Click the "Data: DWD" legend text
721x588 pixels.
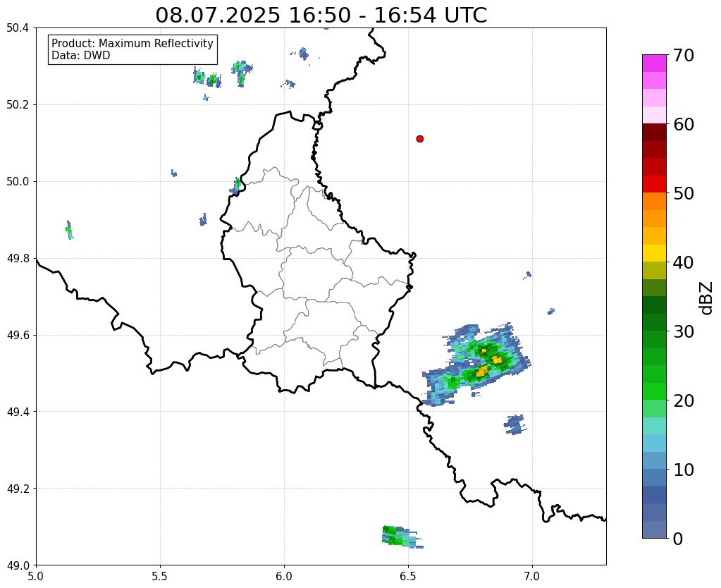81,56
